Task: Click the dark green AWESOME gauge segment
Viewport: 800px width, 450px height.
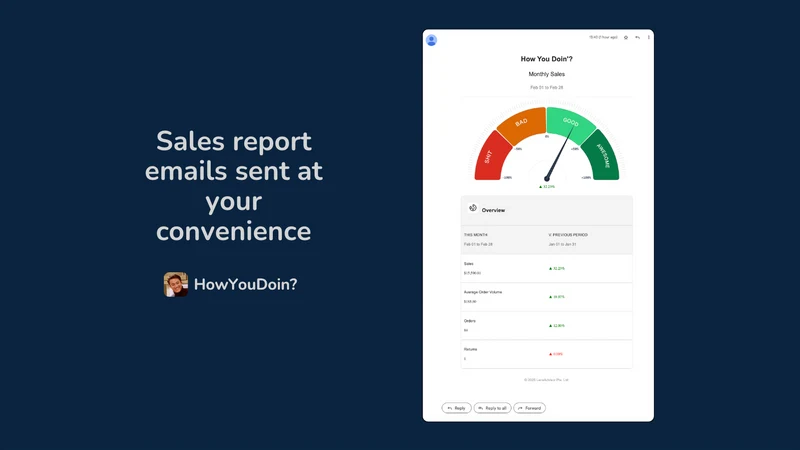Action: coord(602,156)
